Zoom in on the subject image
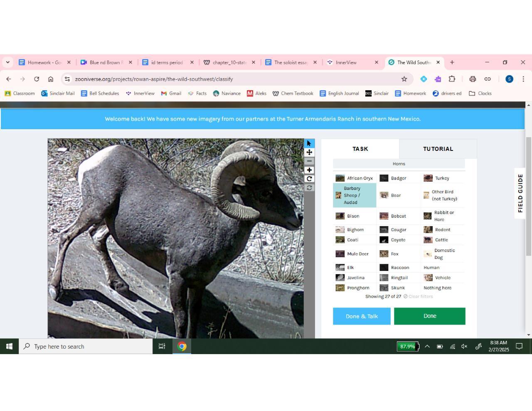532x411 pixels. [309, 170]
